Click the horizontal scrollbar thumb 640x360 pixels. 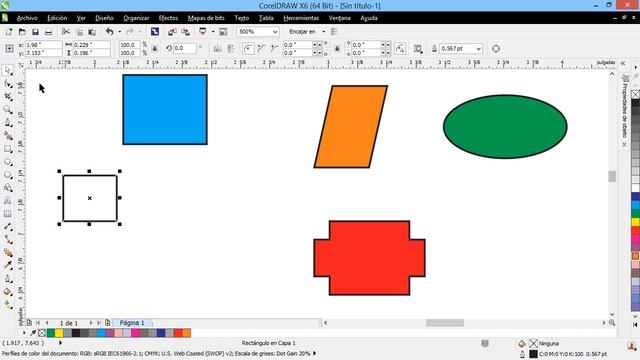[x=445, y=323]
